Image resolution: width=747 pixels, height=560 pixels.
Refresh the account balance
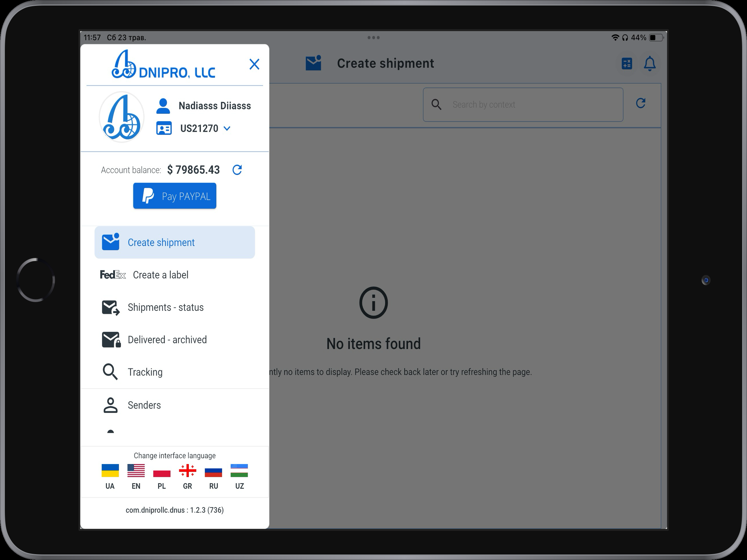coord(237,170)
